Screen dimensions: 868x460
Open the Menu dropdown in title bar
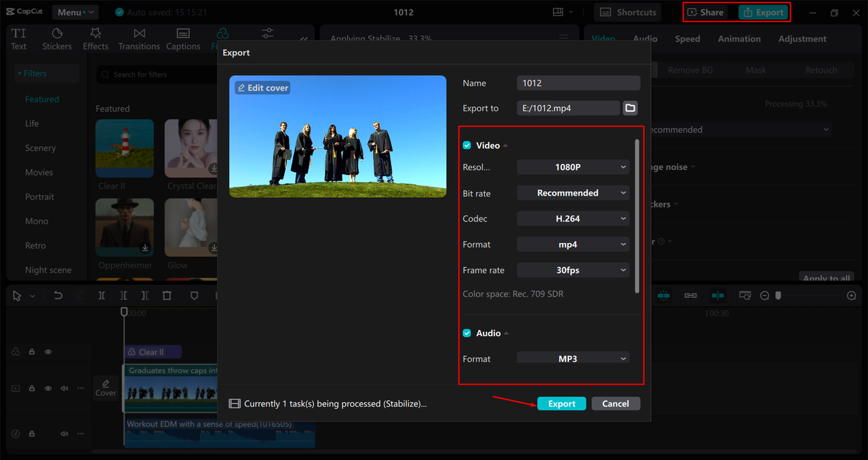[75, 12]
